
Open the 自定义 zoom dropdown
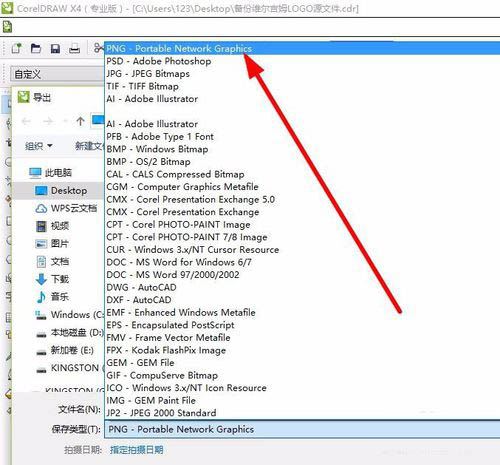pyautogui.click(x=57, y=74)
